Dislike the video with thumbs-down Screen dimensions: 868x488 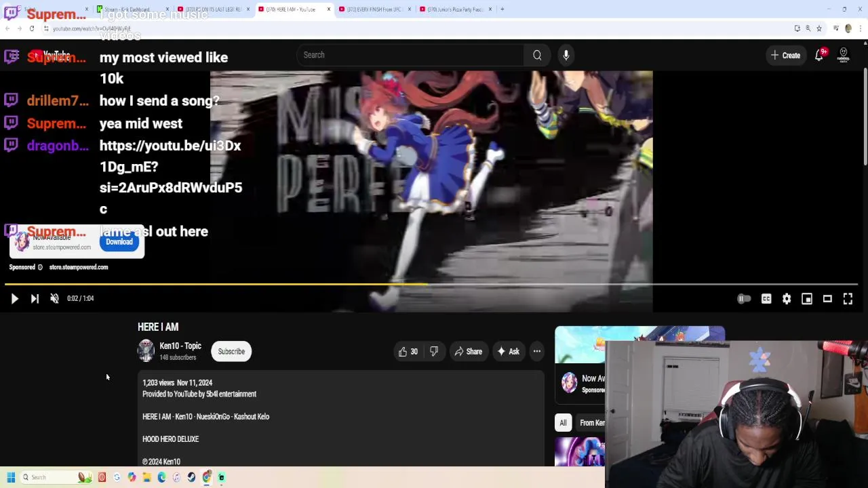434,352
